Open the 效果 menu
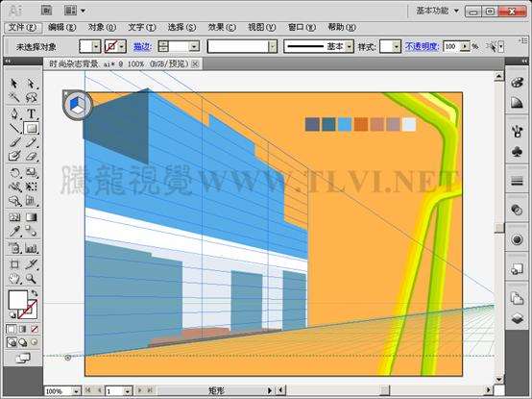 (222, 27)
